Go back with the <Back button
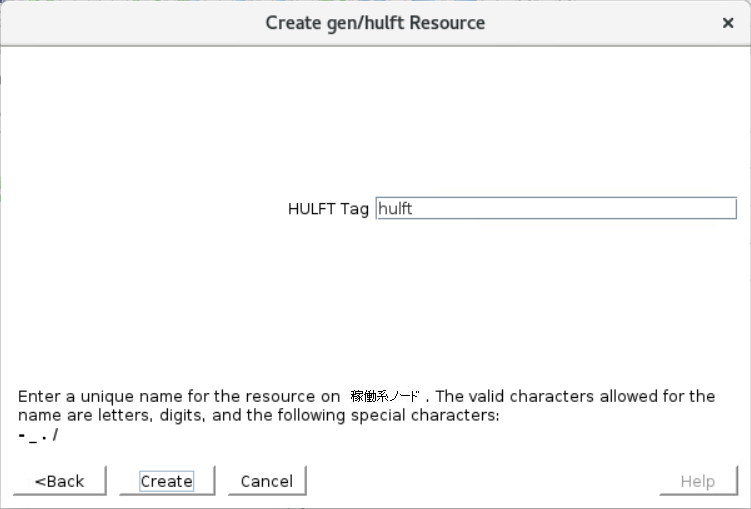Image resolution: width=751 pixels, height=509 pixels. 59,481
